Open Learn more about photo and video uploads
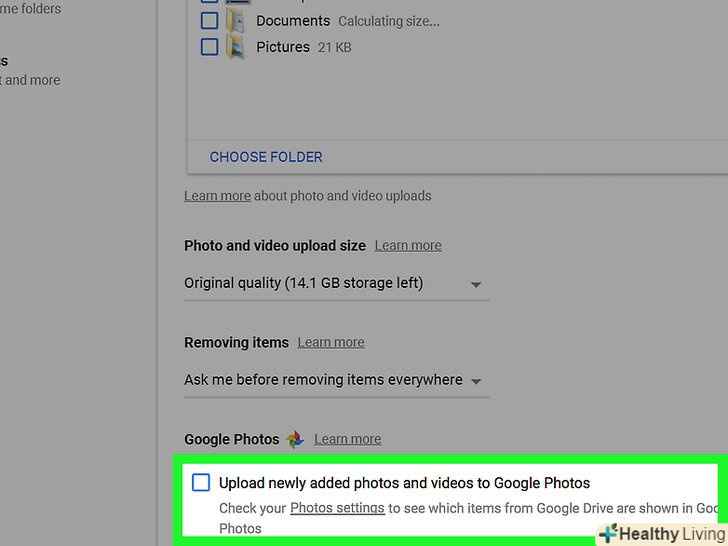728x546 pixels. coord(217,196)
